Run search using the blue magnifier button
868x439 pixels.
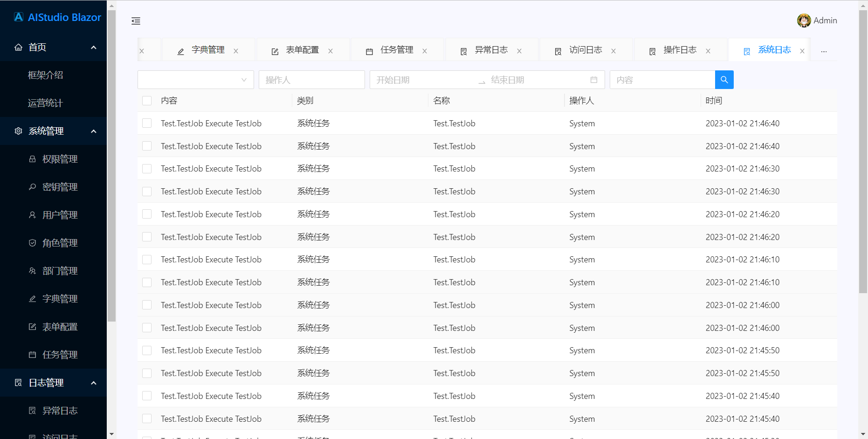click(724, 80)
